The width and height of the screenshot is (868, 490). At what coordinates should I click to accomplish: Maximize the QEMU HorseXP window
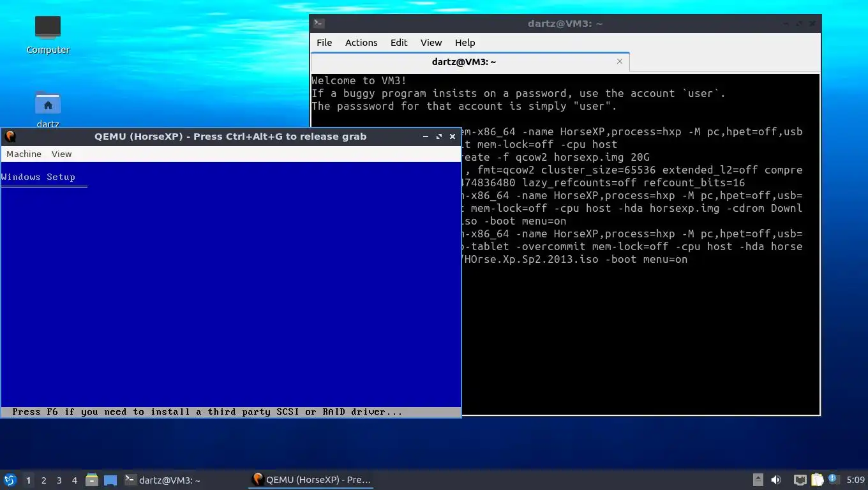tap(439, 137)
